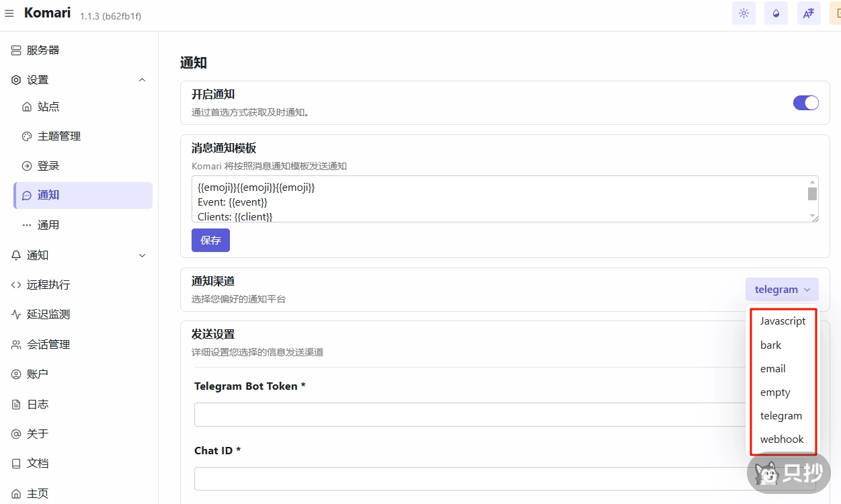Switch theme with the sun icon

(x=744, y=13)
